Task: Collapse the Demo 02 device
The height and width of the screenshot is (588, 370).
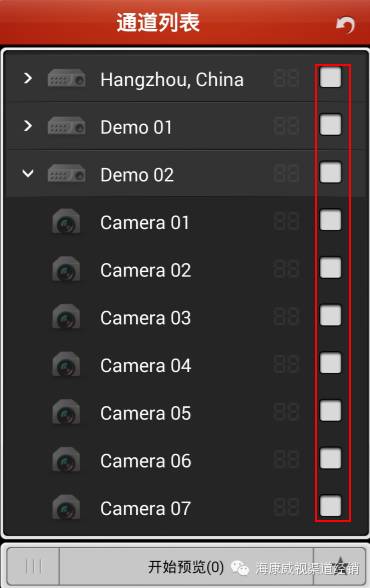Action: (28, 173)
